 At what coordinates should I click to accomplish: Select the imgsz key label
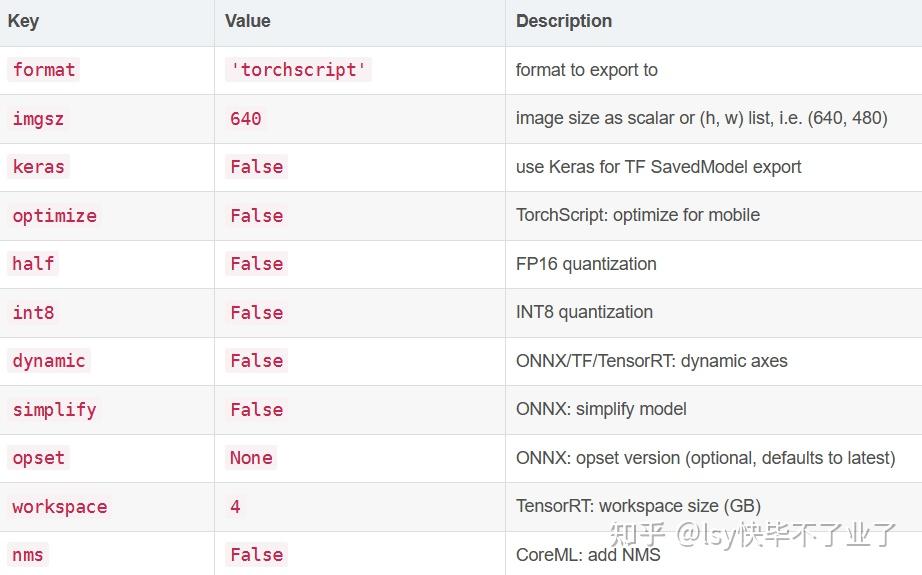coord(38,119)
